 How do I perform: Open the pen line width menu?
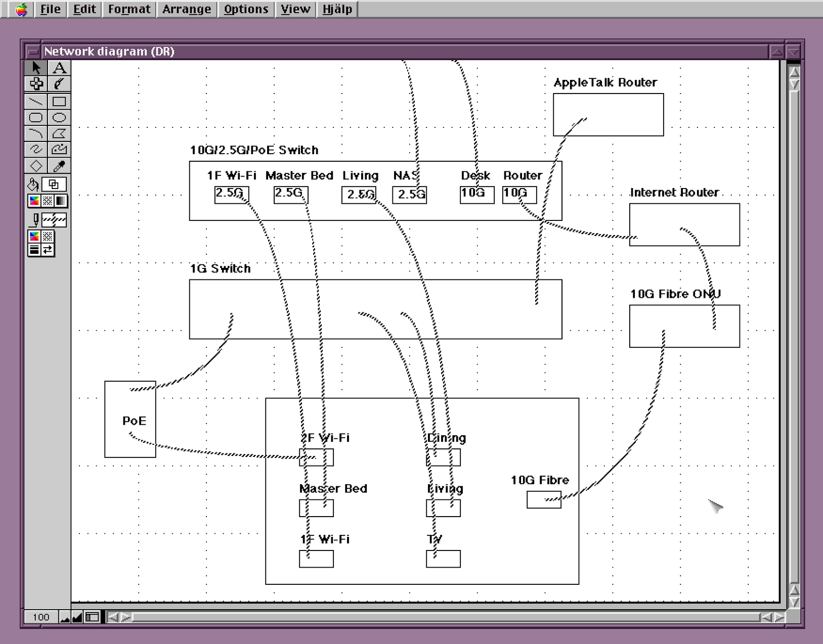pos(34,249)
